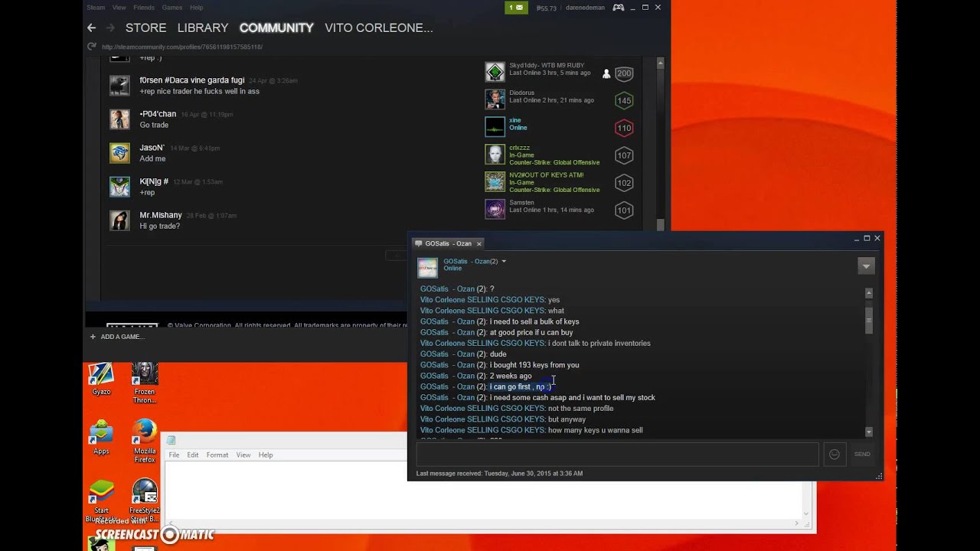Expand GOSatis - Ozan name dropdown arrow
Screen dimensions: 980x551
pyautogui.click(x=503, y=262)
